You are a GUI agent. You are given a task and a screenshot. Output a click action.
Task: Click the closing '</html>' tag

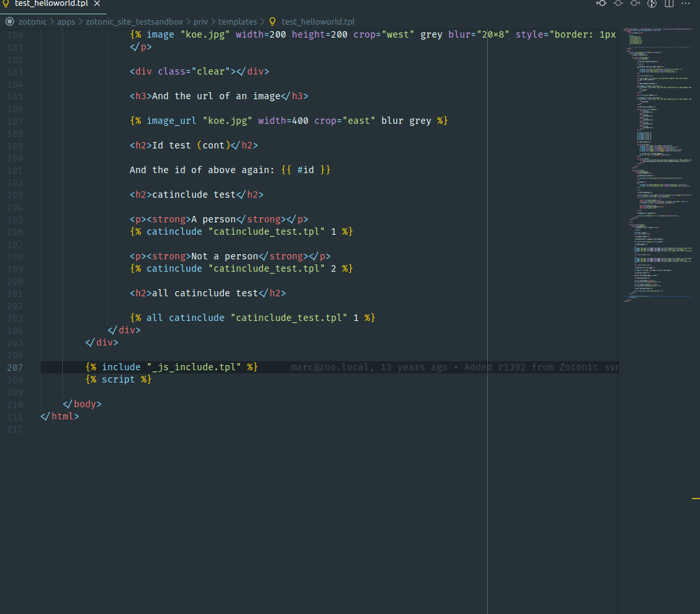point(60,417)
